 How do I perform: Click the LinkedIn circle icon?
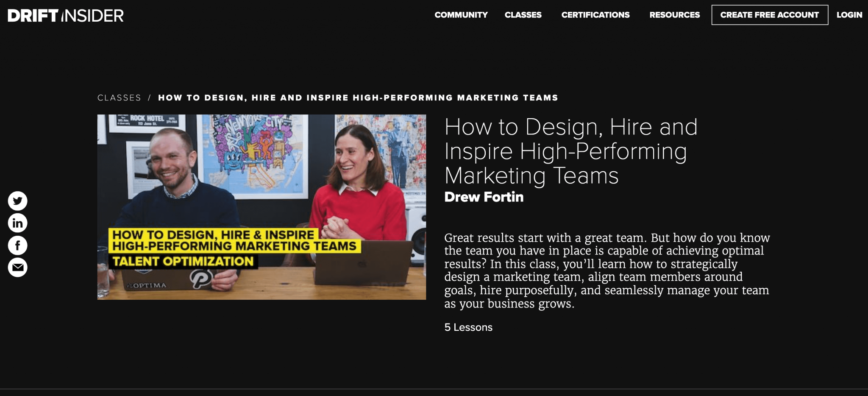(17, 223)
